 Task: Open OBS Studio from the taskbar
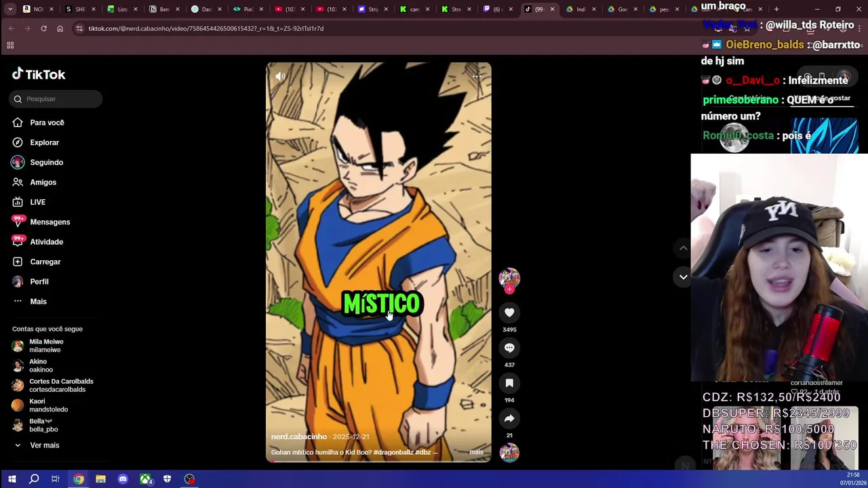click(x=190, y=479)
